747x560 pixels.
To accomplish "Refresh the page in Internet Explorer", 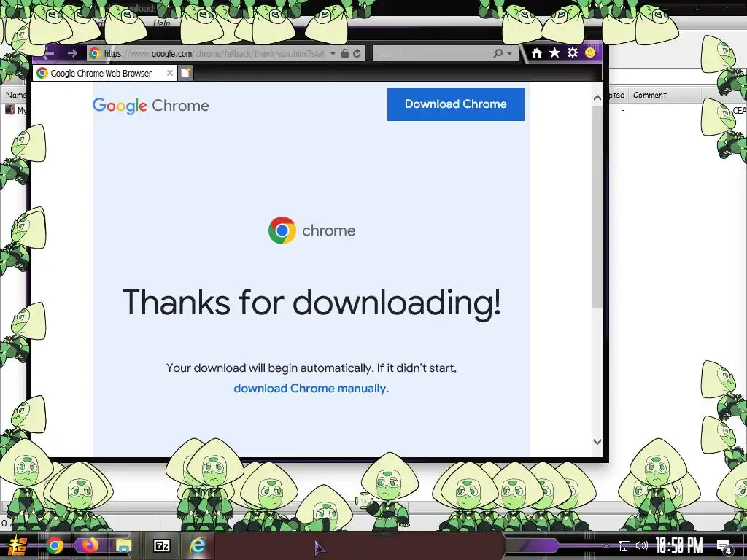I will pos(357,53).
